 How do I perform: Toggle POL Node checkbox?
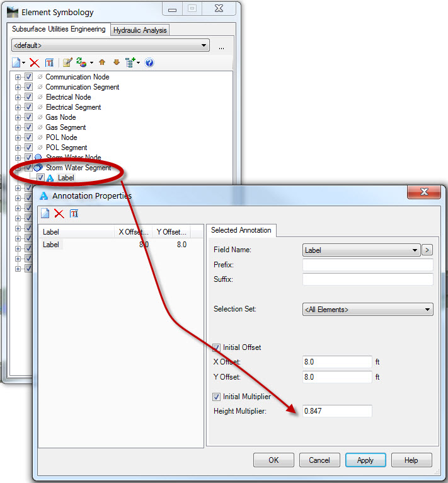(x=28, y=137)
